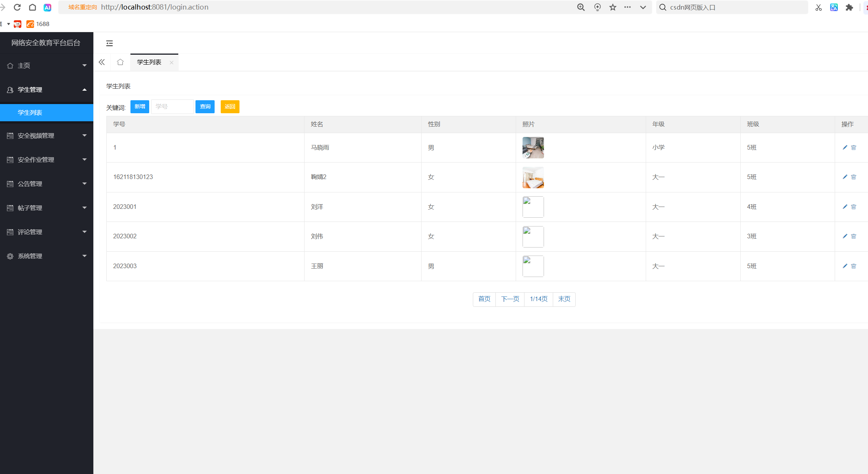The width and height of the screenshot is (868, 474).
Task: Click the yellow 返回 button
Action: (x=230, y=107)
